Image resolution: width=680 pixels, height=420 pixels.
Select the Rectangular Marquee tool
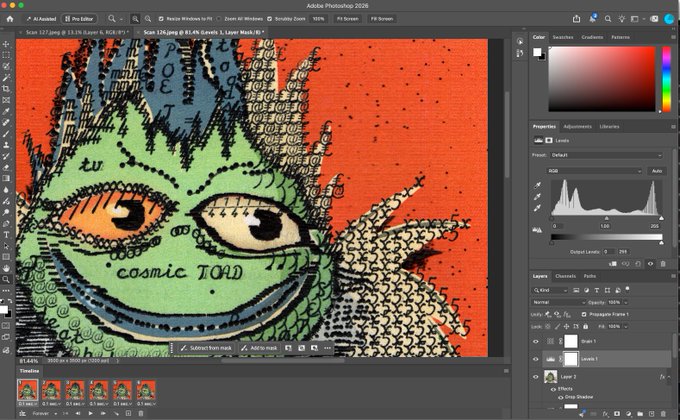6,55
